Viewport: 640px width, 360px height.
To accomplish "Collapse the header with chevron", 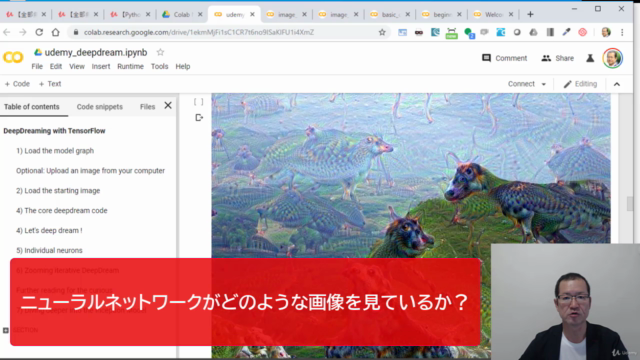I will click(x=617, y=84).
